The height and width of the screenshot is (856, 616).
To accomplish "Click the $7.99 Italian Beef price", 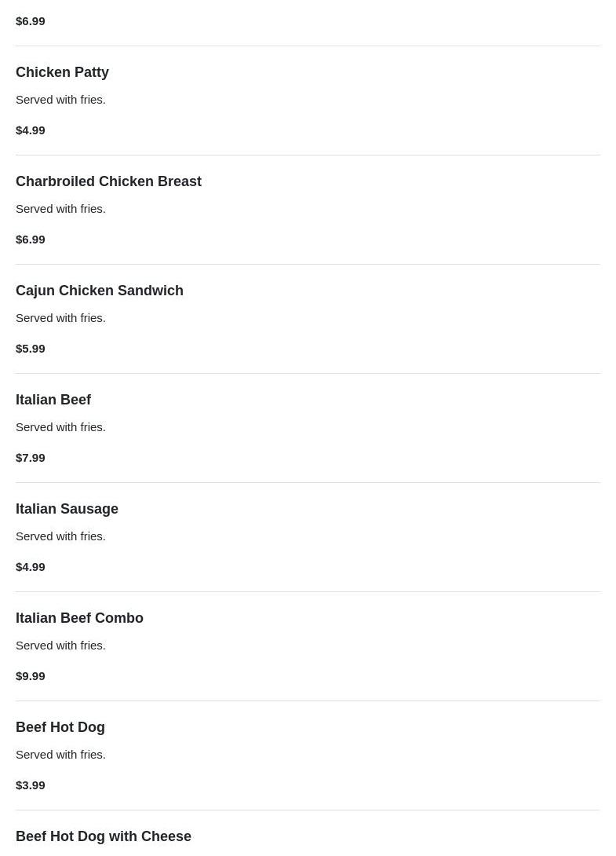I will pos(31,458).
